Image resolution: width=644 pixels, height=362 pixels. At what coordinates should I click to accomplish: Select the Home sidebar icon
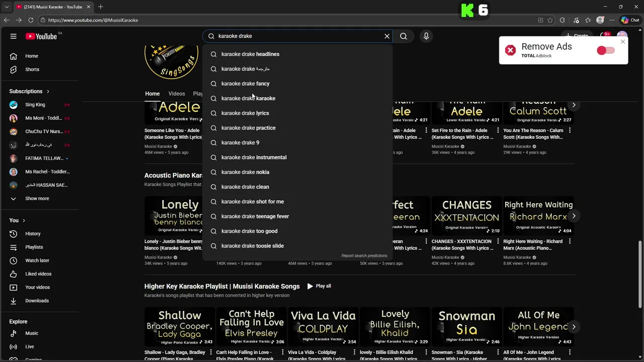(x=14, y=56)
